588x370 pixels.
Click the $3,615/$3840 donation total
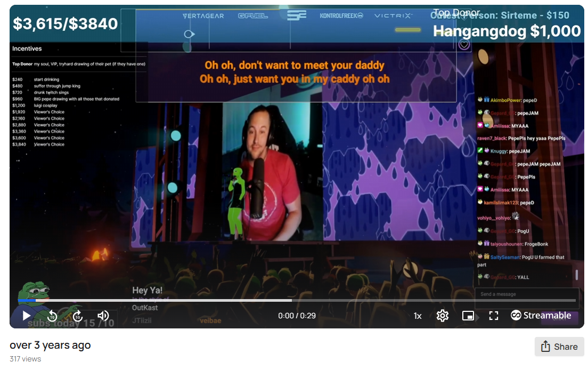point(66,23)
